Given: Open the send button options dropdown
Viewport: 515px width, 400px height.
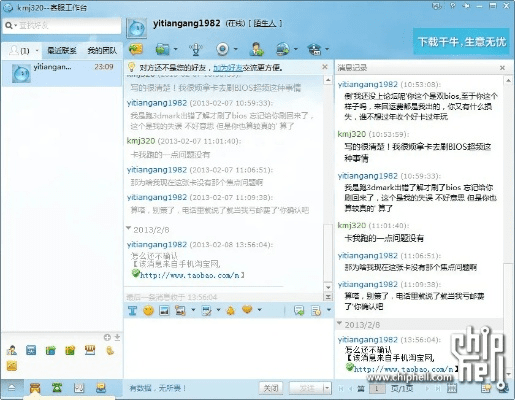Looking at the screenshot, I should point(327,388).
